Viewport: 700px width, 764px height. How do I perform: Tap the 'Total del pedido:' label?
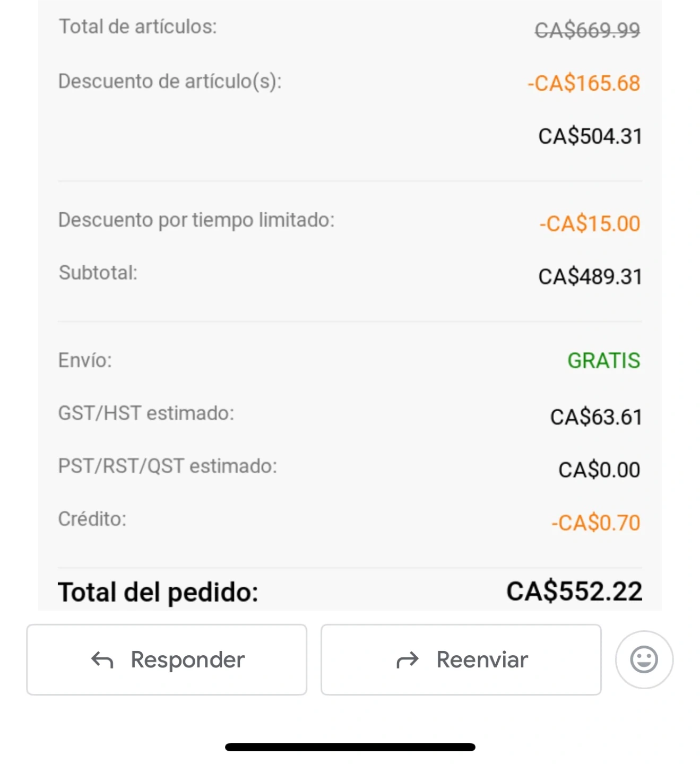(x=158, y=592)
